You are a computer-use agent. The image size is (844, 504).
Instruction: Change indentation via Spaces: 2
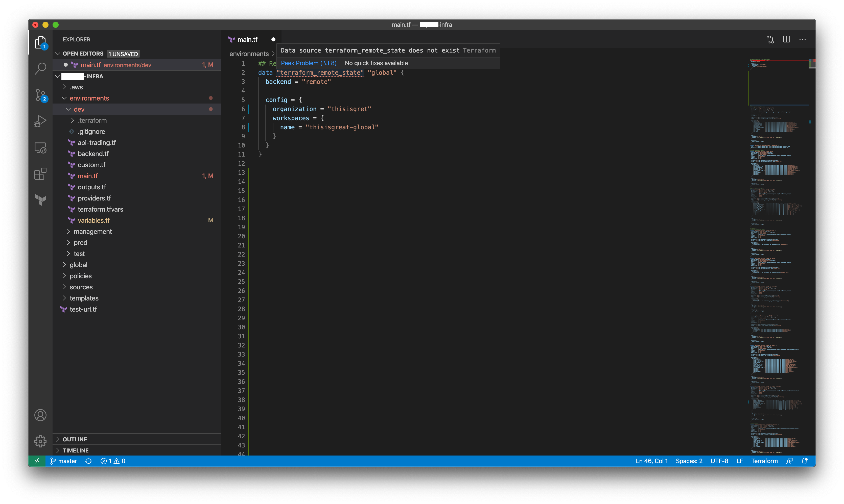[x=689, y=461]
